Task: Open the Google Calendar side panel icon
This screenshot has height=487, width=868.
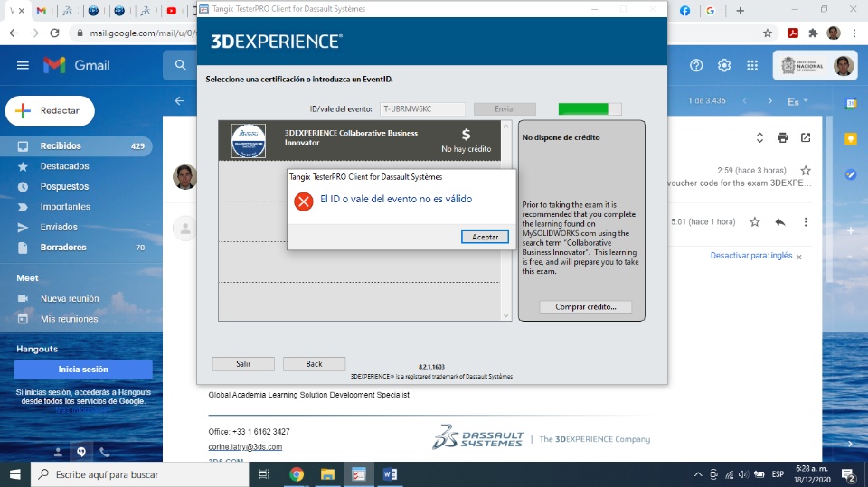Action: [x=851, y=103]
